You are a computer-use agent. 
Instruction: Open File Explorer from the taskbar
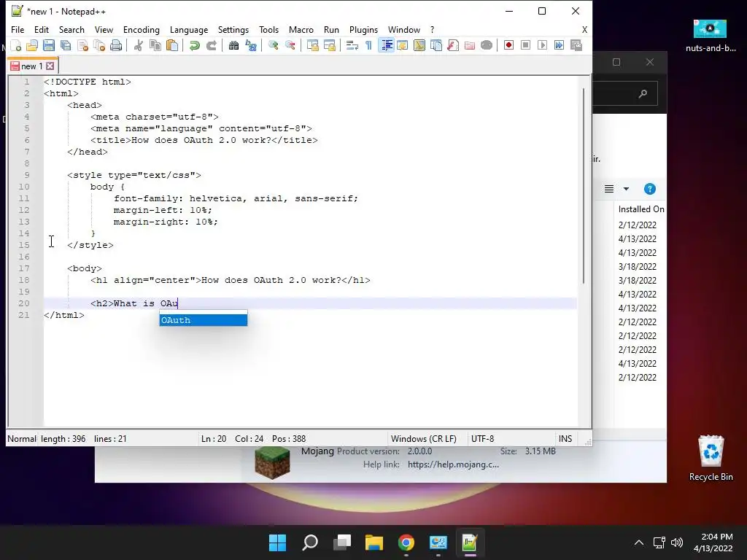(x=374, y=542)
